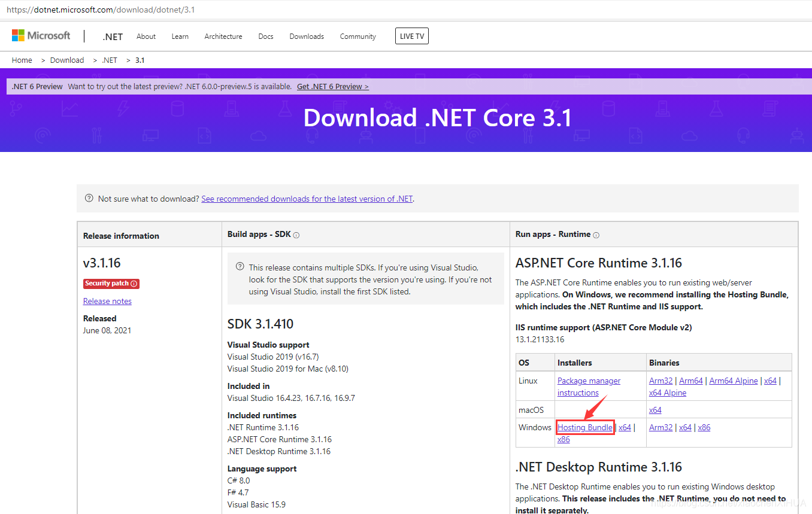Open the About menu item
The image size is (812, 514).
point(146,37)
